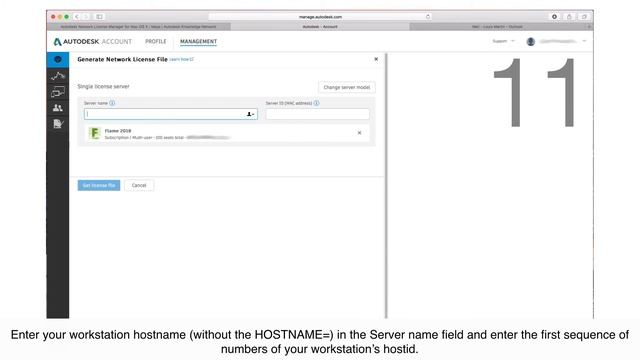Show info for Server name field
The image size is (640, 360).
(112, 103)
